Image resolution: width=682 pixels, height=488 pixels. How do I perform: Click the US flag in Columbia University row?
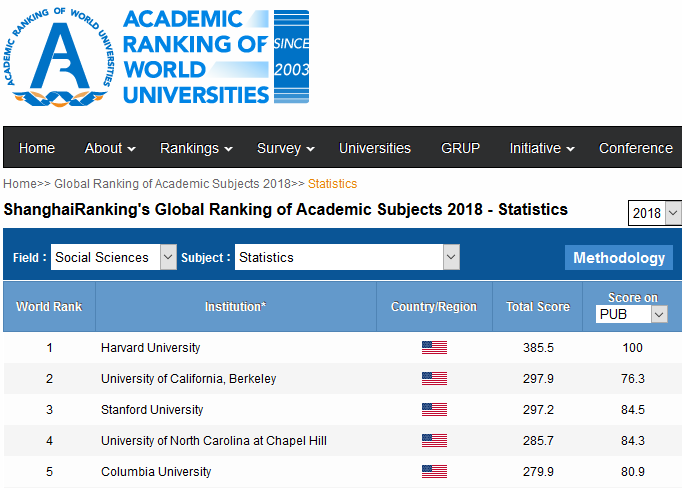tap(434, 471)
